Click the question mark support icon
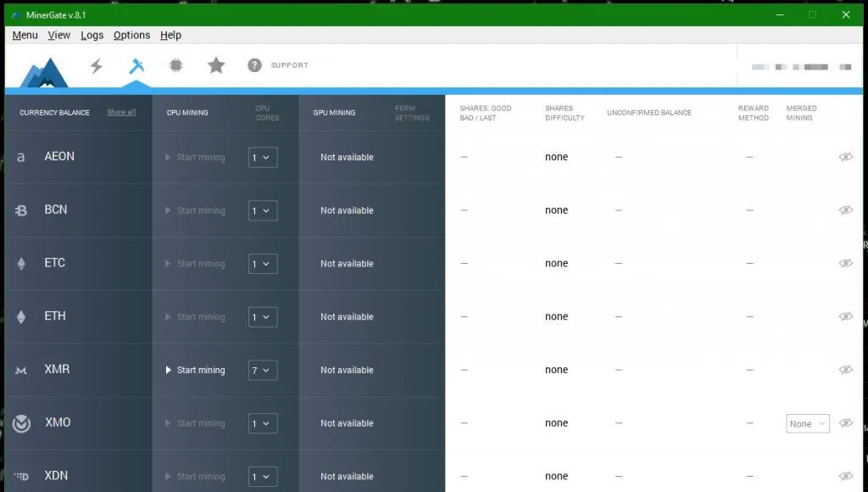The image size is (868, 492). pos(254,65)
